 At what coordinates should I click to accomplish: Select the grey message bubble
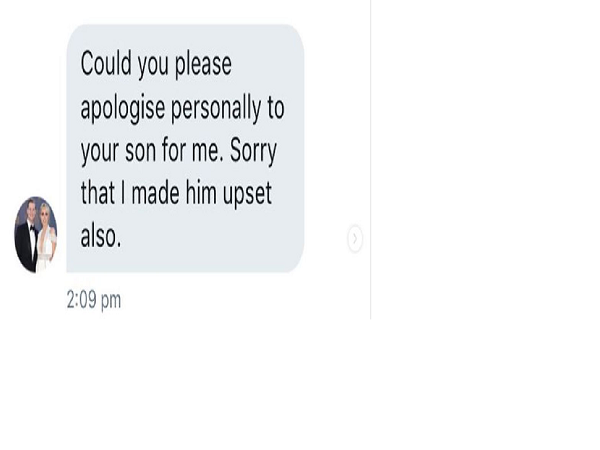tap(186, 148)
